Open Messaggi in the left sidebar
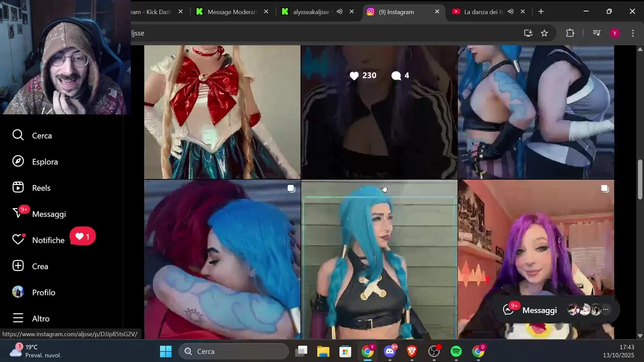Image resolution: width=644 pixels, height=362 pixels. (x=39, y=214)
